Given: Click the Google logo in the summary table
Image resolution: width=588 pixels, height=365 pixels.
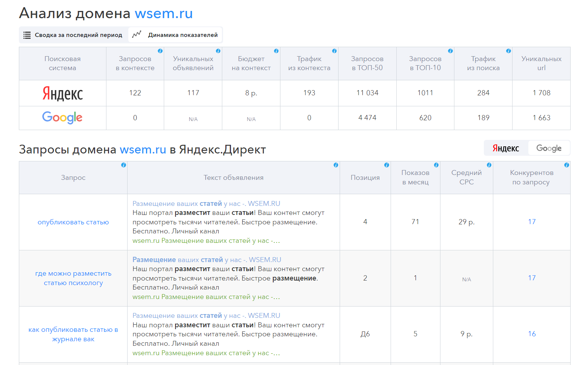Looking at the screenshot, I should tap(62, 118).
